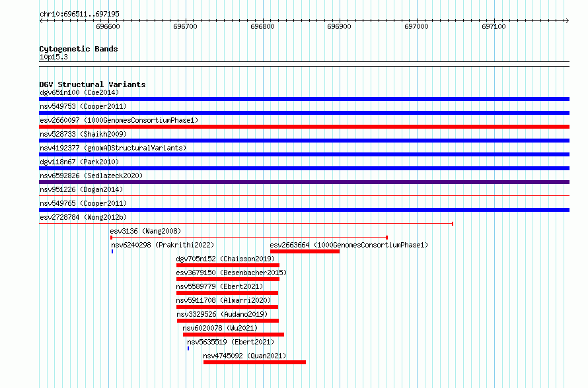Click the blue bar for nsv528733

[x=304, y=141]
